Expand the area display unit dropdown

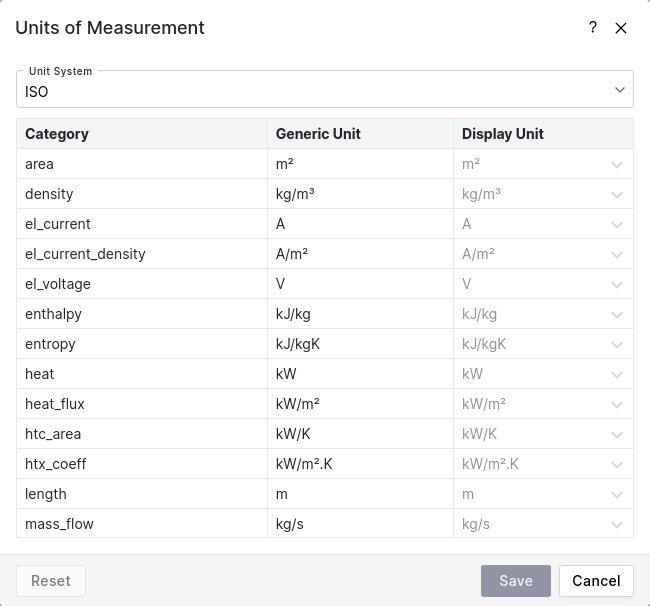tap(617, 164)
